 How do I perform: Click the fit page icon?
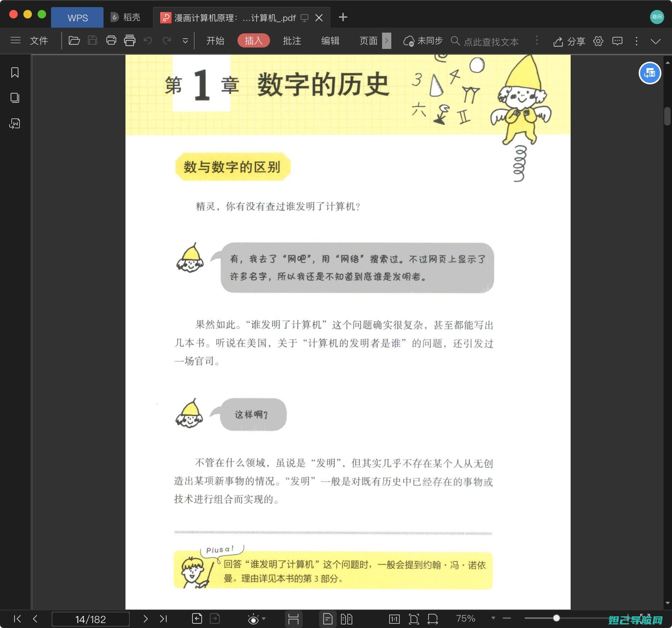coord(414,619)
